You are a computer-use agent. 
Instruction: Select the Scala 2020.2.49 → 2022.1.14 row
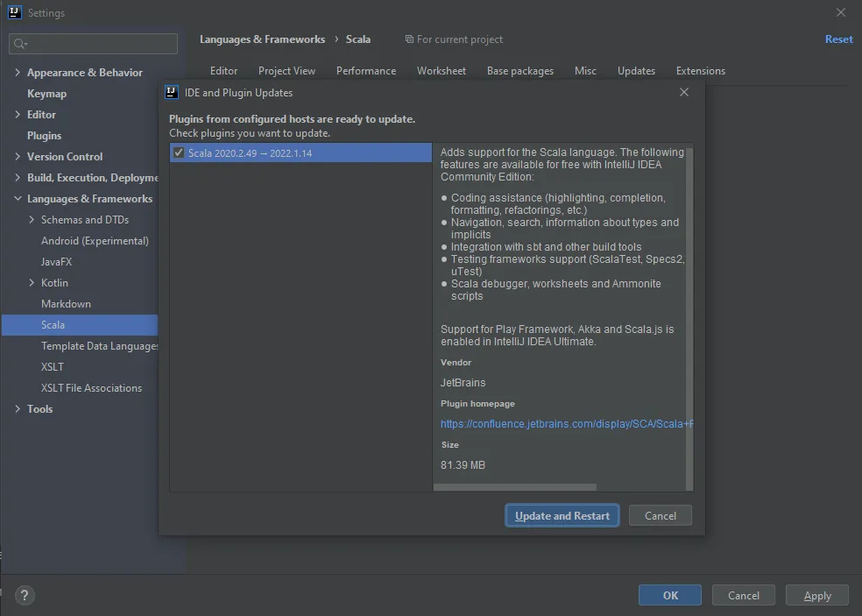(x=300, y=152)
